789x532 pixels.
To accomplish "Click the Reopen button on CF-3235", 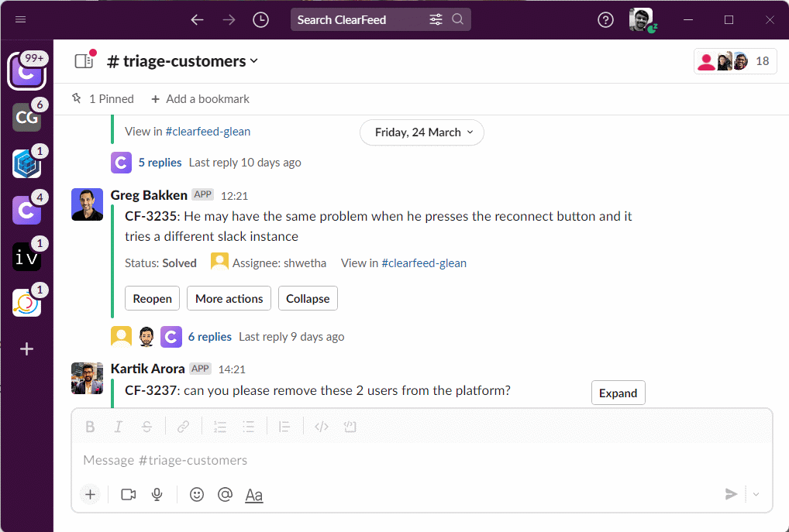I will pos(153,299).
